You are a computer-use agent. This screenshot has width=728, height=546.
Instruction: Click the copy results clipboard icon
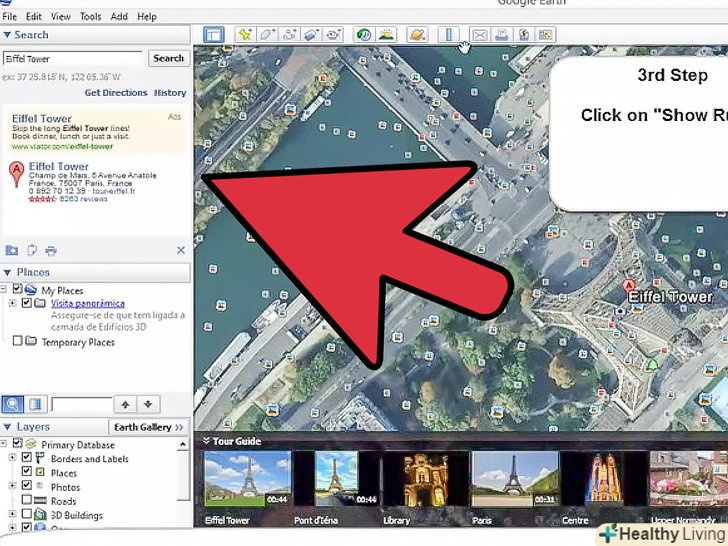point(32,251)
